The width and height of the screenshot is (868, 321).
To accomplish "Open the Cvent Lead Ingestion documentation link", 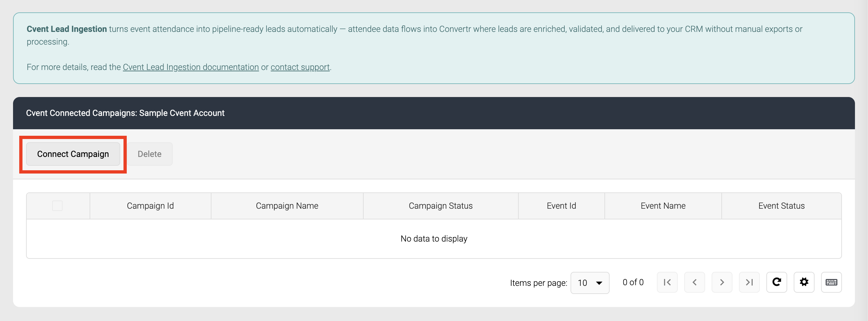I will point(191,67).
